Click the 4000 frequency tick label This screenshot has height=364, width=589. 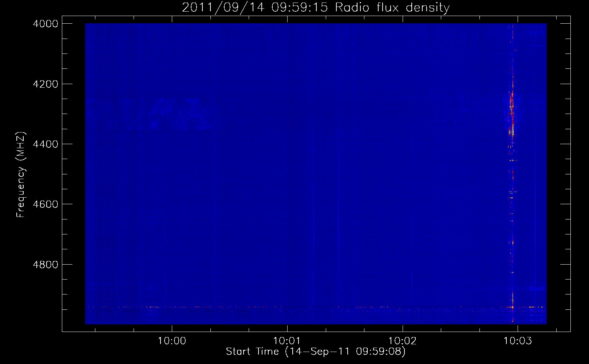click(46, 24)
